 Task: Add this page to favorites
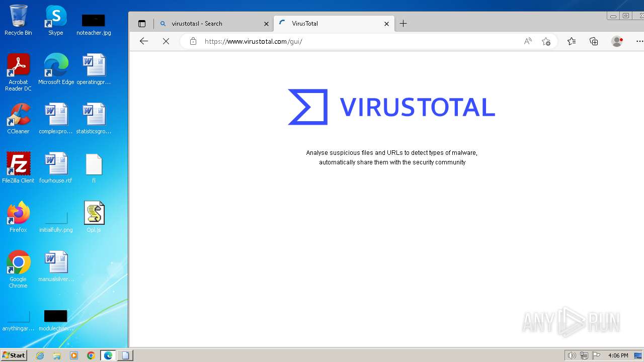[x=546, y=41]
